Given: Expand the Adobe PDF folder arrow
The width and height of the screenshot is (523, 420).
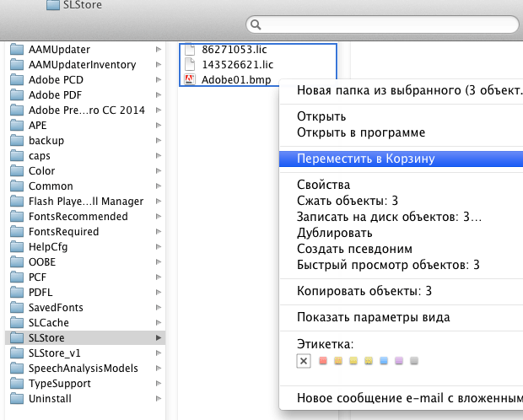Looking at the screenshot, I should pos(159,94).
